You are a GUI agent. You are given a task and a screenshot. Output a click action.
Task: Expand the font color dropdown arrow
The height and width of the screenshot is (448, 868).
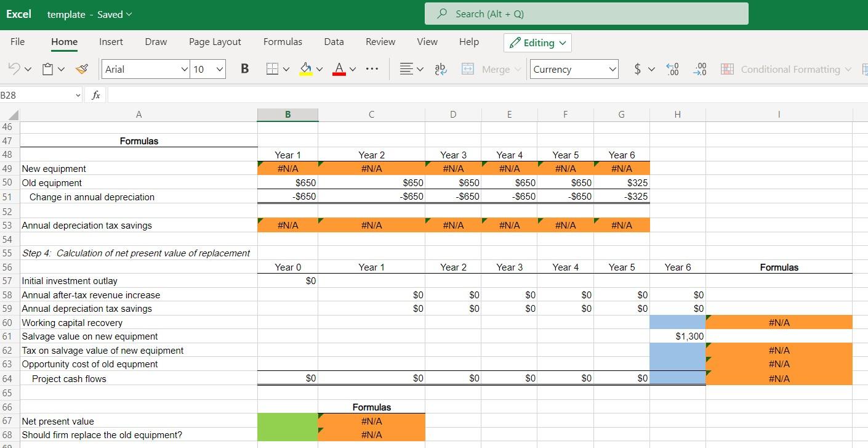352,70
